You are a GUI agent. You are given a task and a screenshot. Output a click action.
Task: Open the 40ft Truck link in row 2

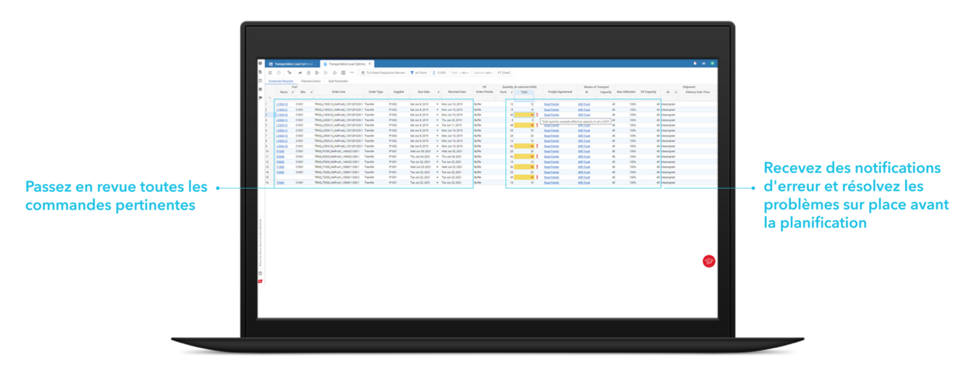(x=584, y=110)
